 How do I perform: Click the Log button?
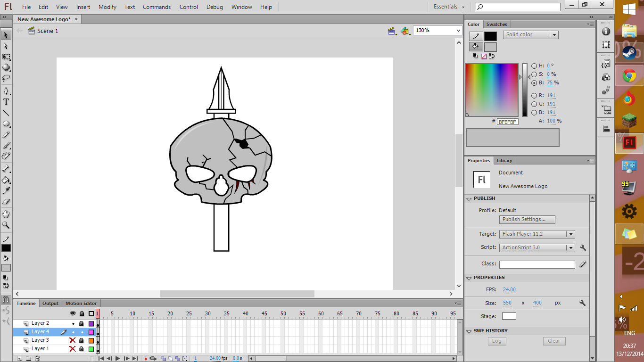tap(496, 341)
